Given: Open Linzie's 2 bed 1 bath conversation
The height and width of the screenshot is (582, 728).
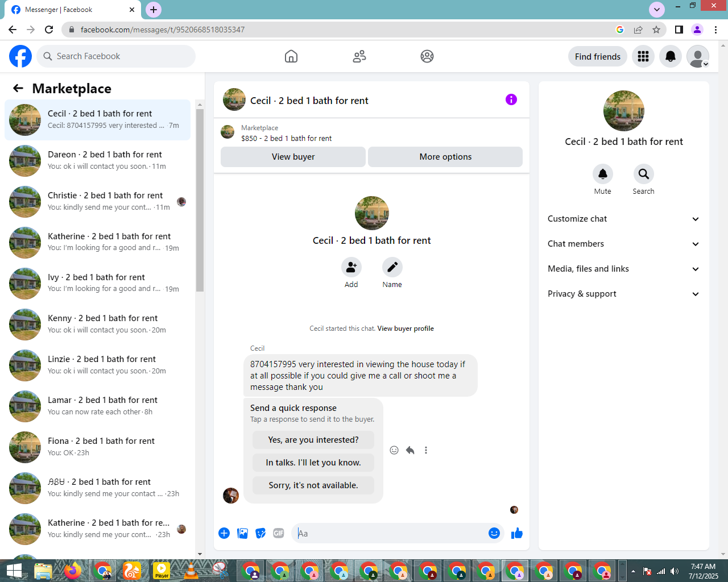Looking at the screenshot, I should click(x=97, y=365).
